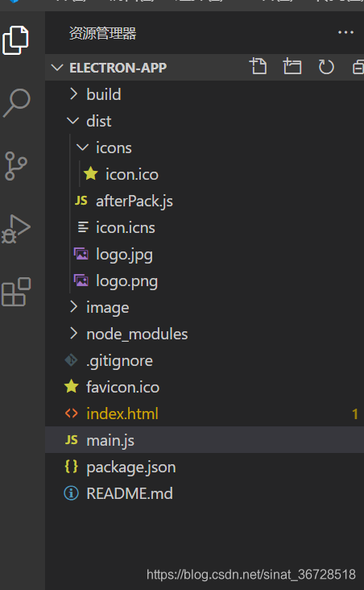Open the Extensions view icon
This screenshot has height=590, width=364.
click(16, 292)
